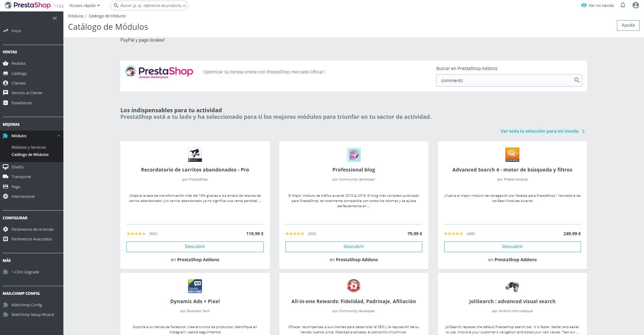
Task: Click the All-in-one Rewards module icon
Action: click(354, 286)
